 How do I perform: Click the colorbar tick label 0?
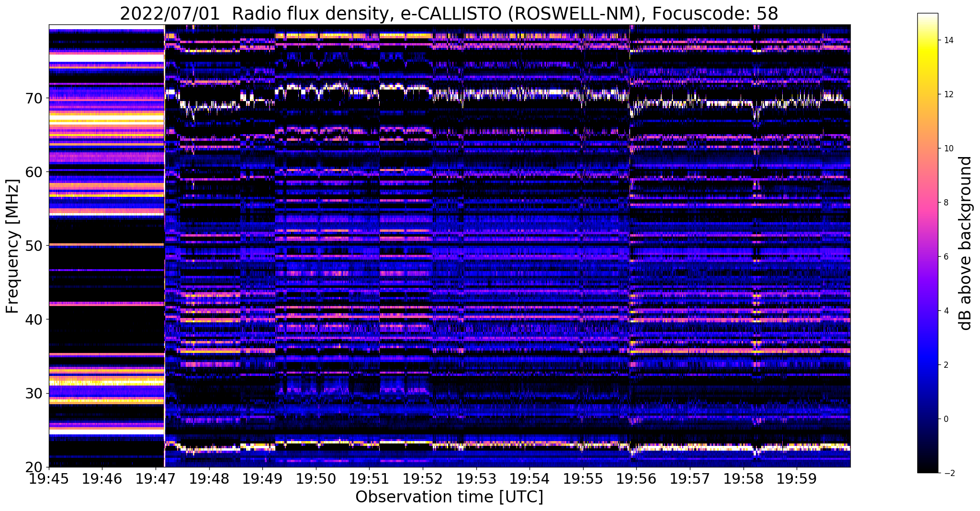[x=946, y=419]
